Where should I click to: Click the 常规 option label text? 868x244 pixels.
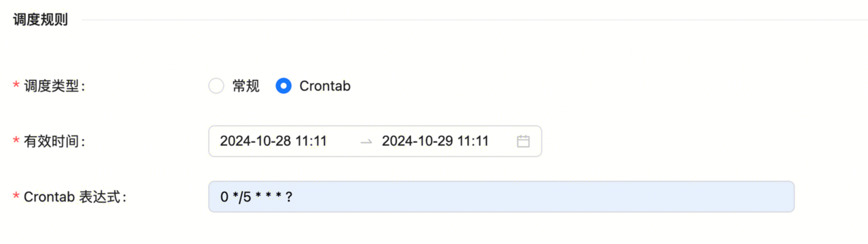pyautogui.click(x=246, y=86)
